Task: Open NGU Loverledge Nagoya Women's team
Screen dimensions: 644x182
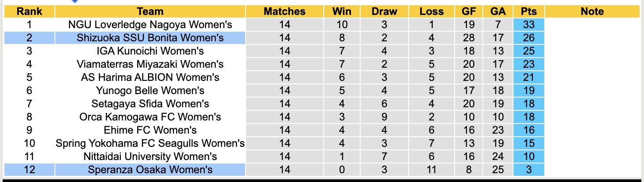Action: (150, 25)
